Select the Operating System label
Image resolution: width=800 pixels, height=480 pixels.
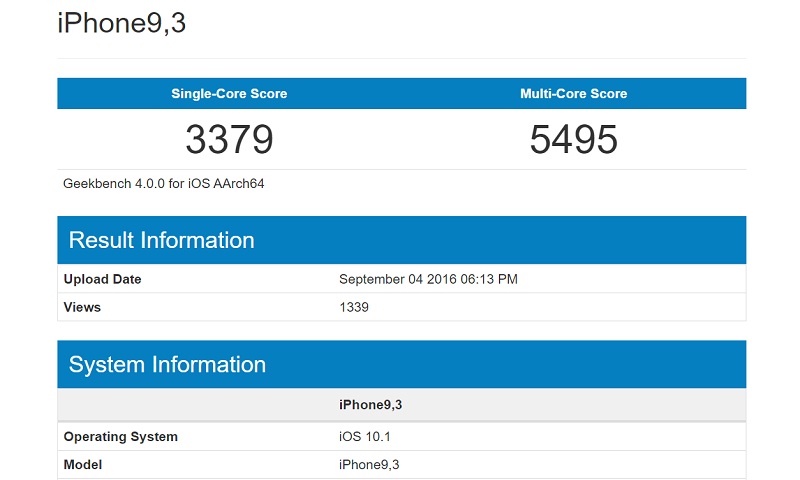(120, 437)
